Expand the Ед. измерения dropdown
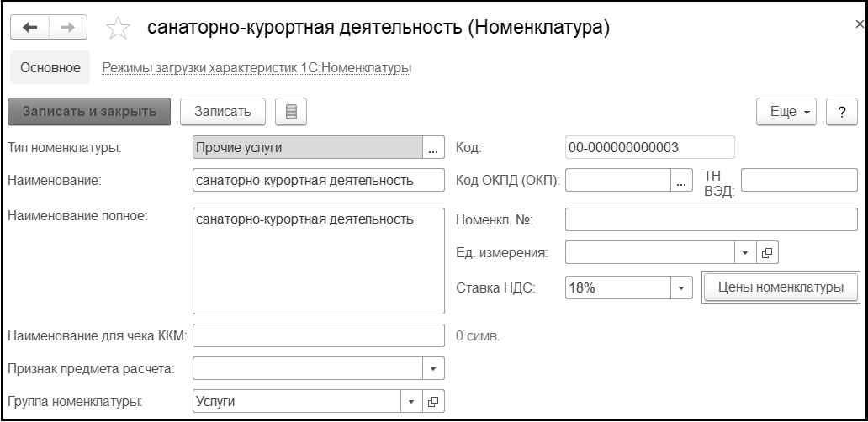The image size is (868, 422). coord(744,251)
